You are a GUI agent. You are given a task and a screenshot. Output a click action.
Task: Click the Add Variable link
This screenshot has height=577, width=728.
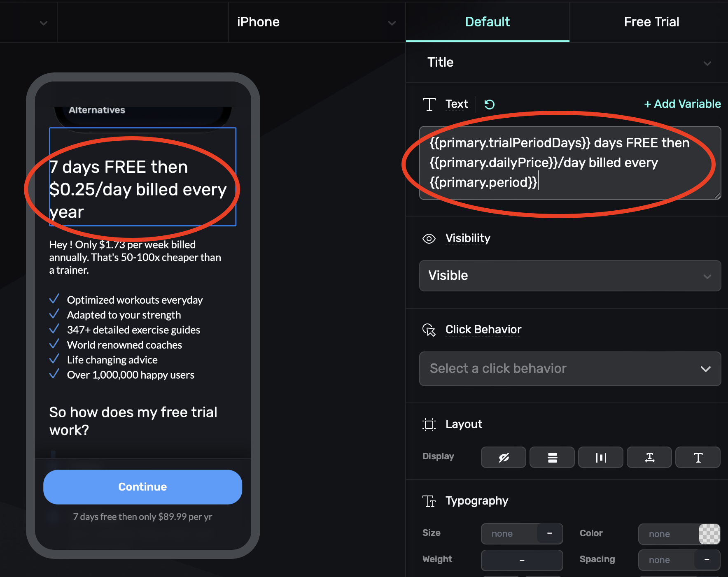(x=682, y=104)
